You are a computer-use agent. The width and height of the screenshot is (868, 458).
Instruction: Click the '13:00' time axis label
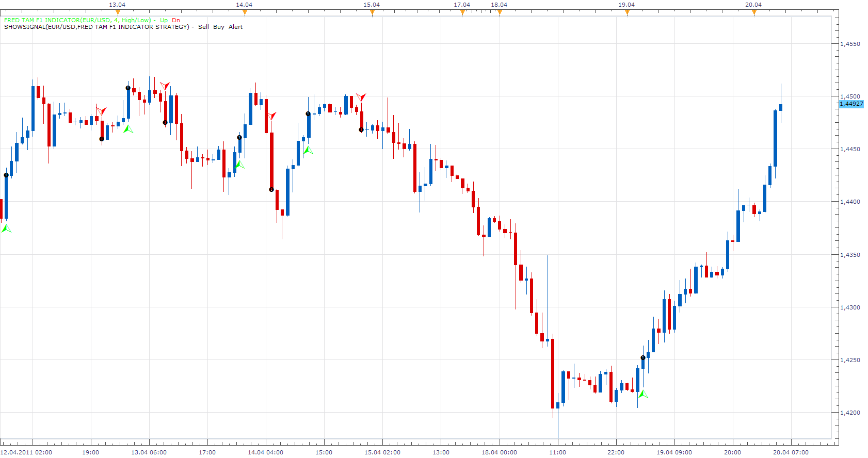(441, 452)
